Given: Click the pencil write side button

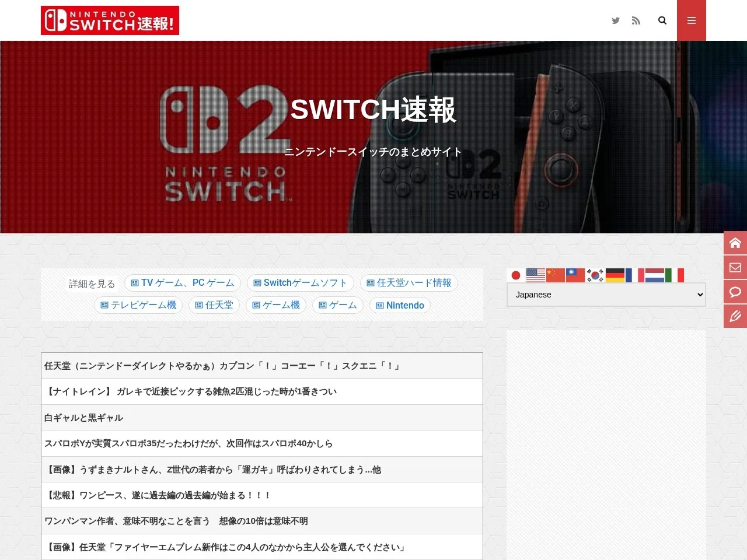Looking at the screenshot, I should pyautogui.click(x=735, y=316).
